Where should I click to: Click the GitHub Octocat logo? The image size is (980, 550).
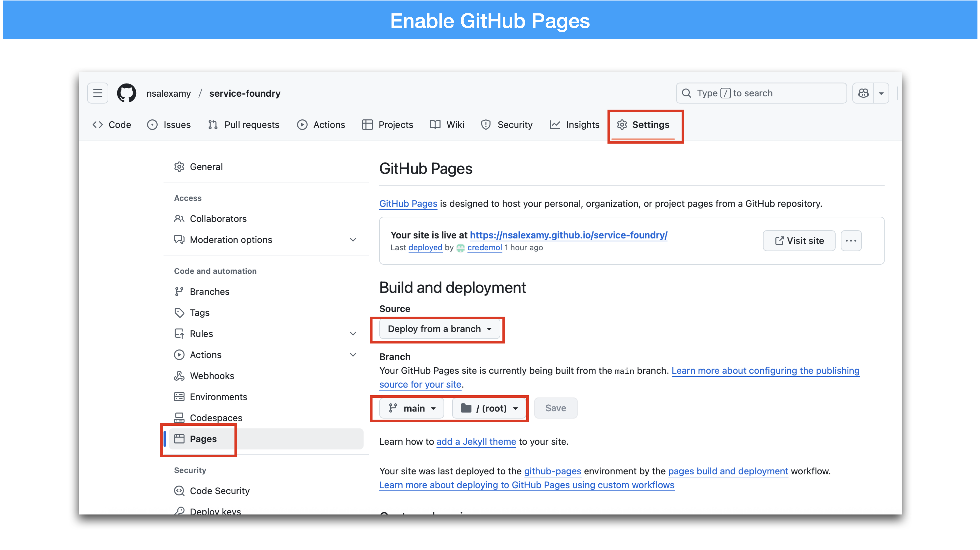(127, 93)
